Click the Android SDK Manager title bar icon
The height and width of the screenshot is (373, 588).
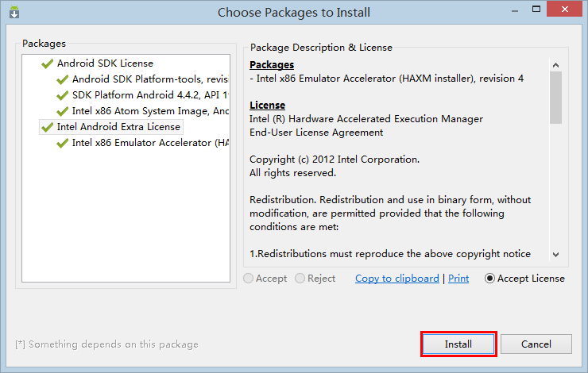coord(14,13)
